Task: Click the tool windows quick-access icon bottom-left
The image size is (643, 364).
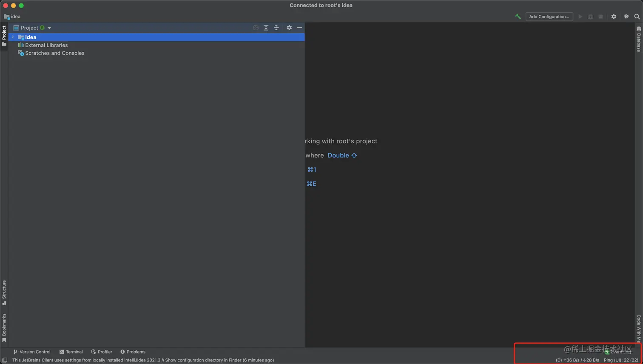Action: (5, 360)
